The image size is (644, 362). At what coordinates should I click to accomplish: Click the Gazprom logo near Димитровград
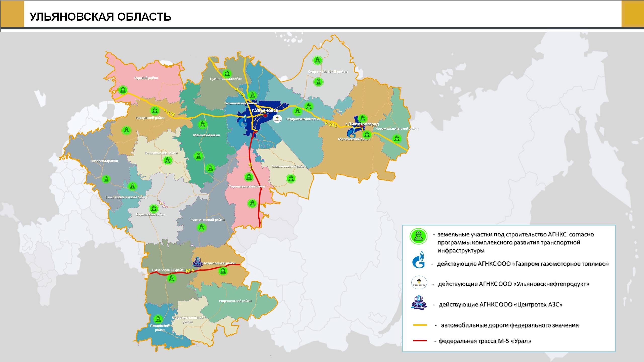click(x=352, y=132)
